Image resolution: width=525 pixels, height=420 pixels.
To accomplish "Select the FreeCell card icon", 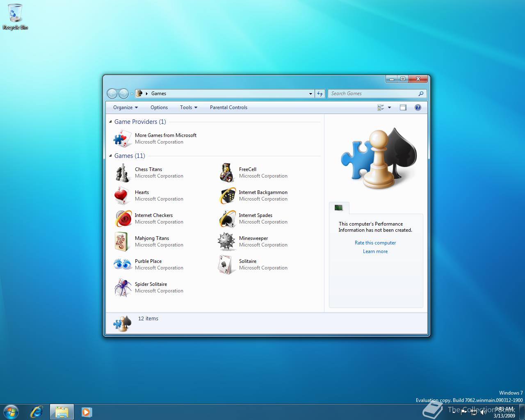I will (x=226, y=173).
